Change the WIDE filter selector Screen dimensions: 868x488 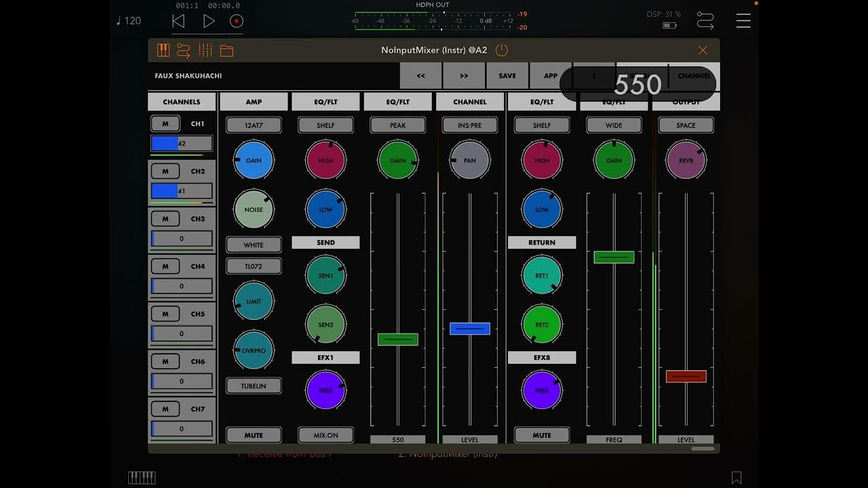[614, 125]
